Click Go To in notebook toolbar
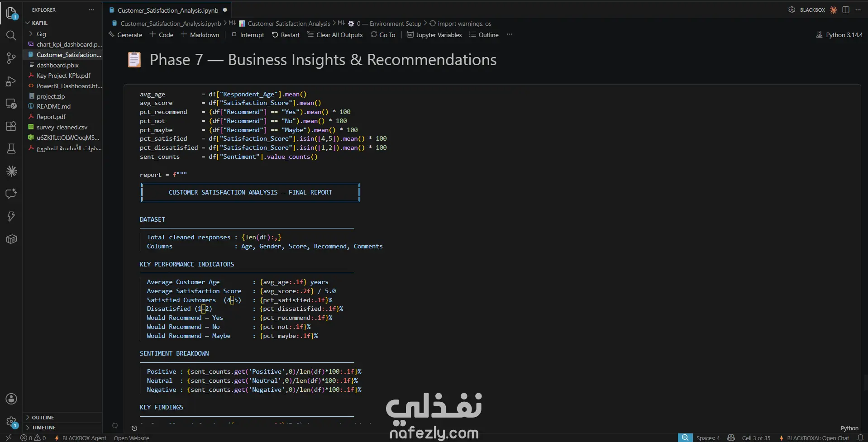The image size is (868, 442). (383, 35)
